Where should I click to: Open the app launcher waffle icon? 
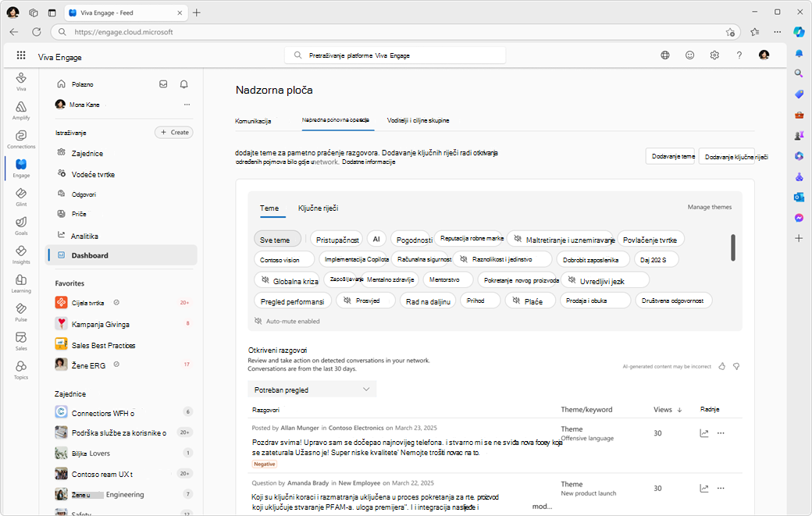tap(21, 55)
